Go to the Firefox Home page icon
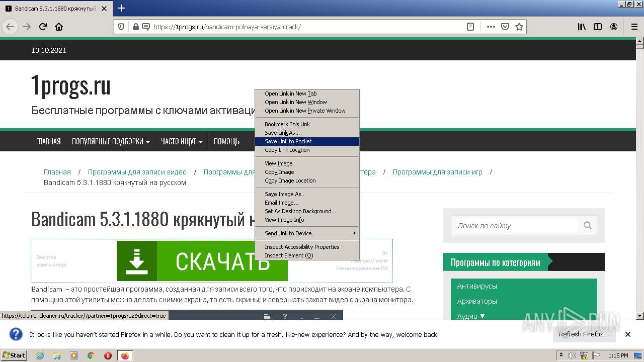This screenshot has width=644, height=362. tap(59, 27)
